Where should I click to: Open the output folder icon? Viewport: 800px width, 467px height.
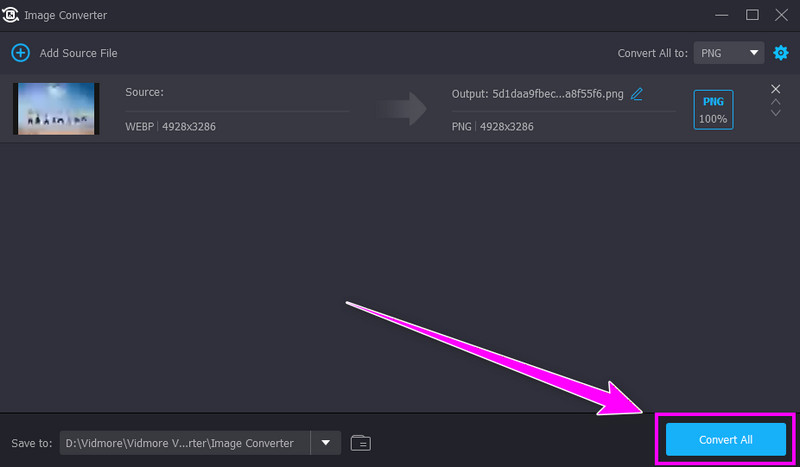point(361,442)
